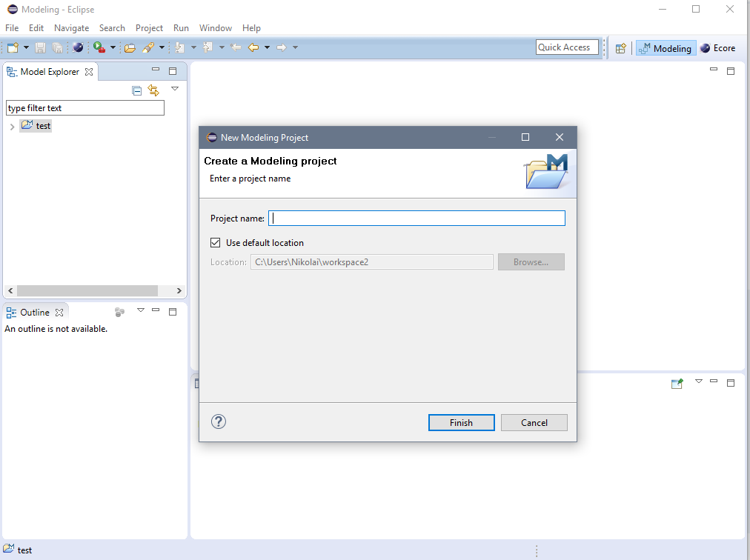This screenshot has width=750, height=560.
Task: Click the Project name input field
Action: point(417,219)
